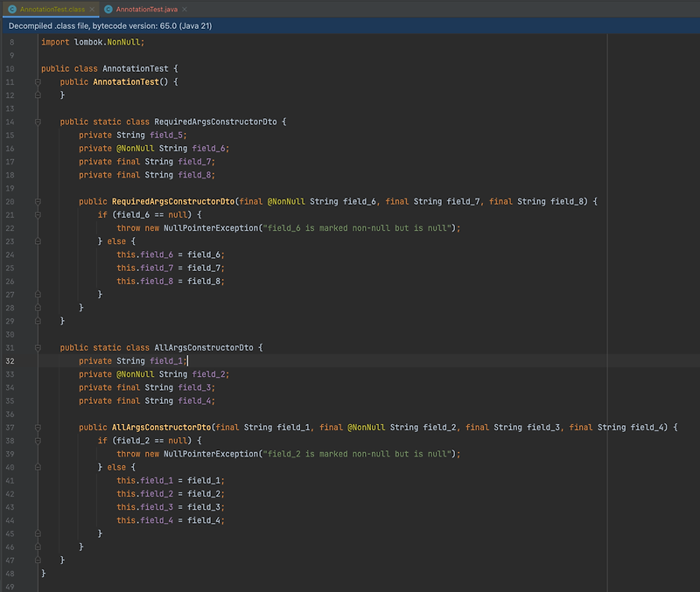Collapse AllArgsConstructorDto constructor fold at line 37
Image resolution: width=700 pixels, height=592 pixels.
[38, 427]
